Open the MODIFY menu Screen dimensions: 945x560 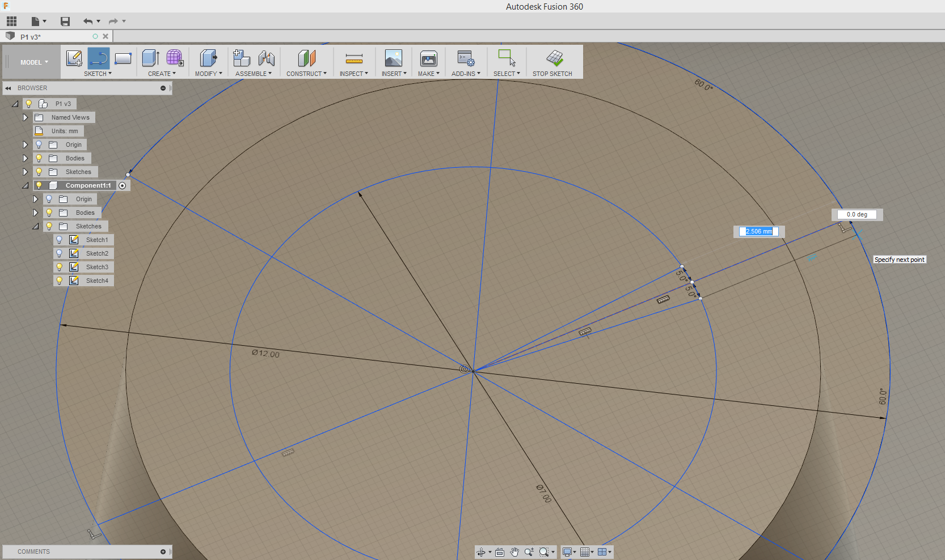pos(208,74)
